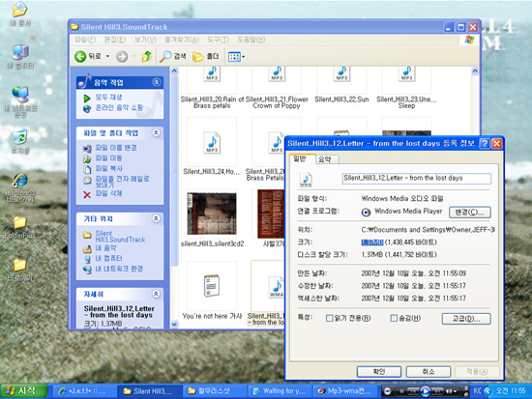Open My Computer in other places
The width and height of the screenshot is (532, 399).
click(x=108, y=258)
